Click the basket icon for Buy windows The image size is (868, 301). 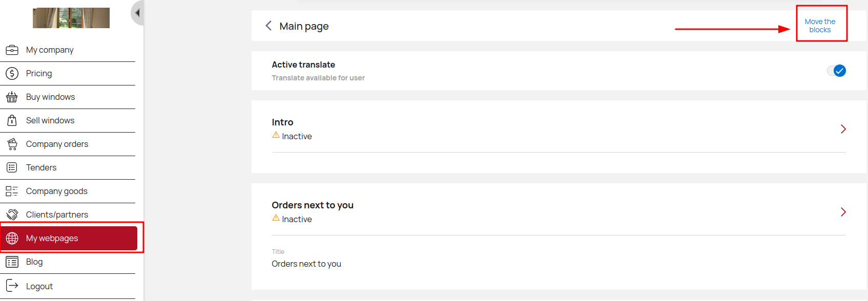pos(12,97)
